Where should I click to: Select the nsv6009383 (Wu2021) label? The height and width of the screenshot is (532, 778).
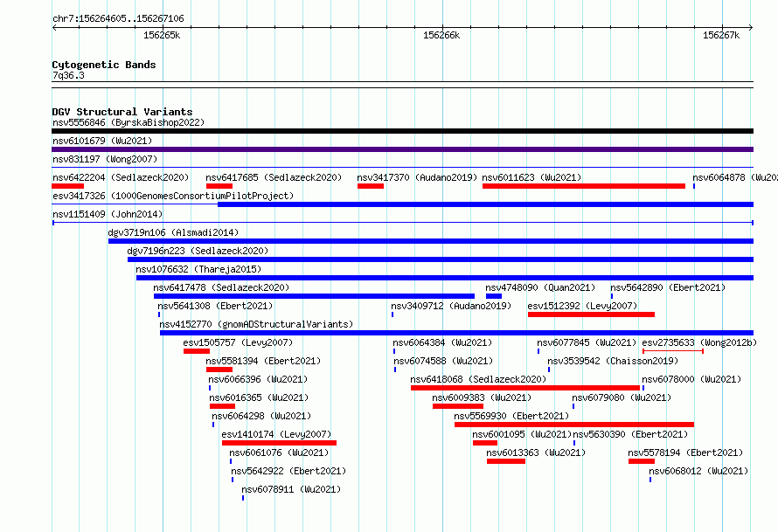pyautogui.click(x=482, y=397)
